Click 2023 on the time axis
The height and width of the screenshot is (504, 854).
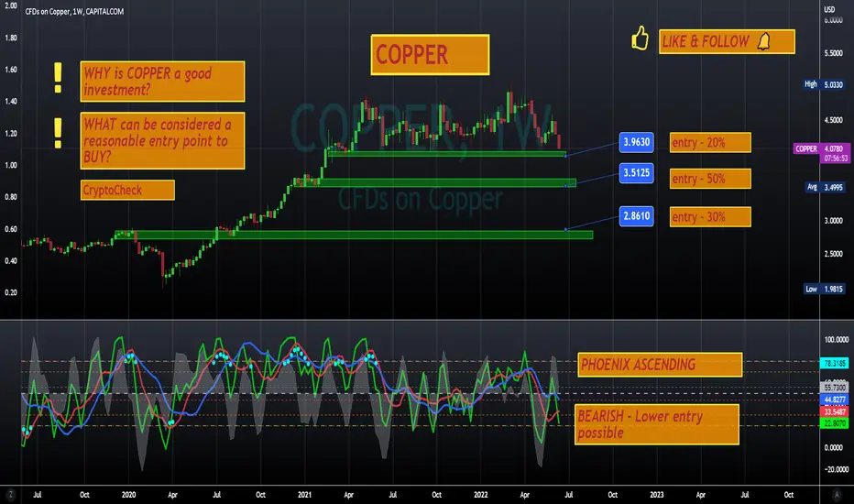656,495
